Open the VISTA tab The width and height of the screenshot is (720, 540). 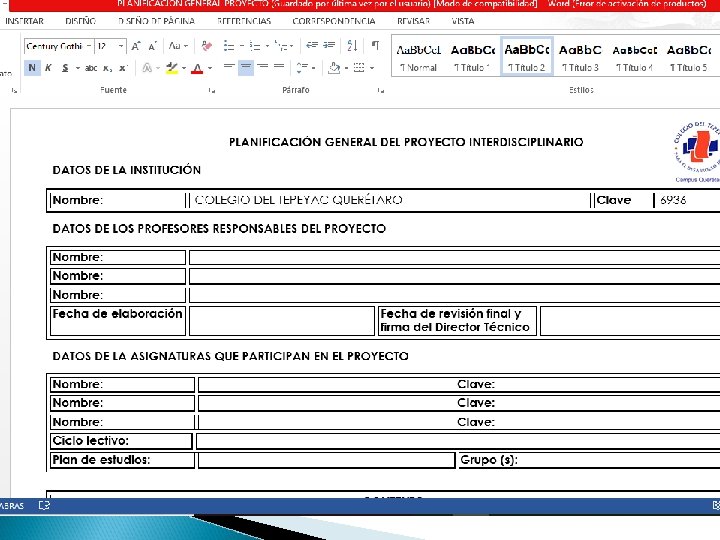click(x=462, y=21)
